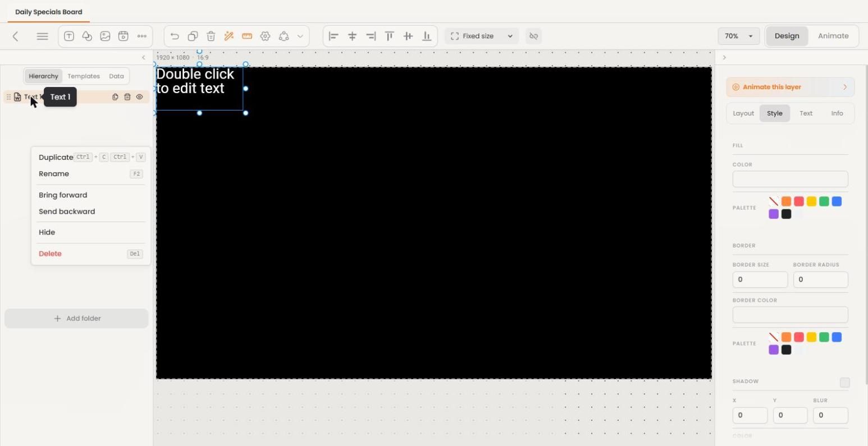
Task: Click the Border Color field
Action: [x=790, y=315]
